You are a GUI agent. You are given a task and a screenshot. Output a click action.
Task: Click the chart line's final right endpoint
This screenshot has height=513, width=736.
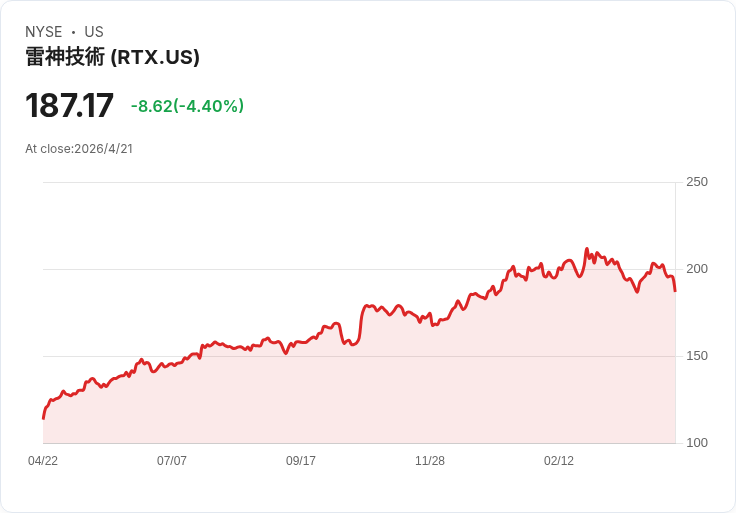tap(675, 290)
